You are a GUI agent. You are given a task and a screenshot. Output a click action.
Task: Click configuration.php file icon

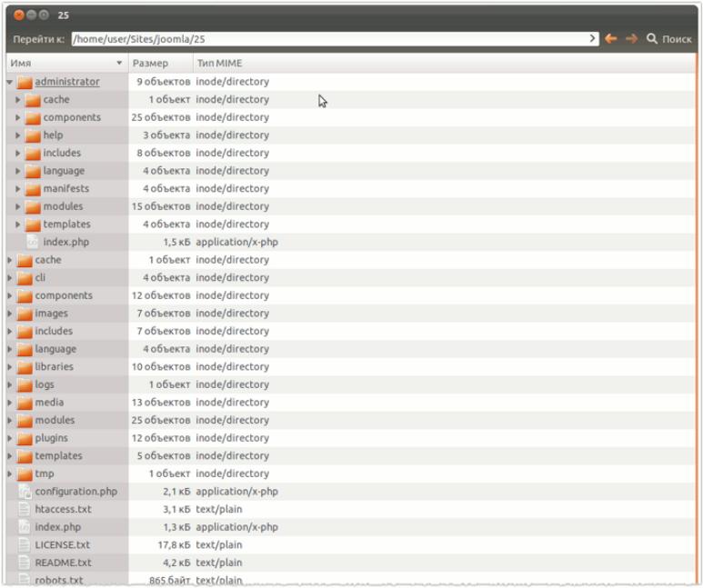coord(25,492)
